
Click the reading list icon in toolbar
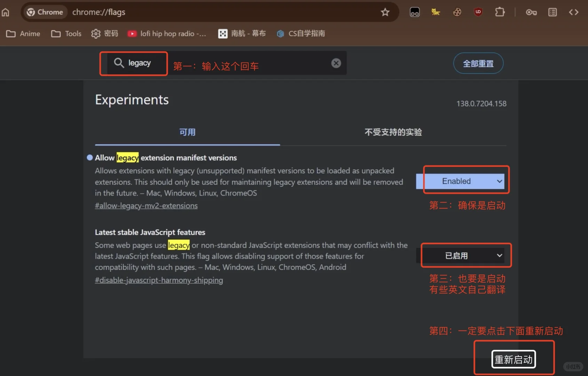[553, 12]
